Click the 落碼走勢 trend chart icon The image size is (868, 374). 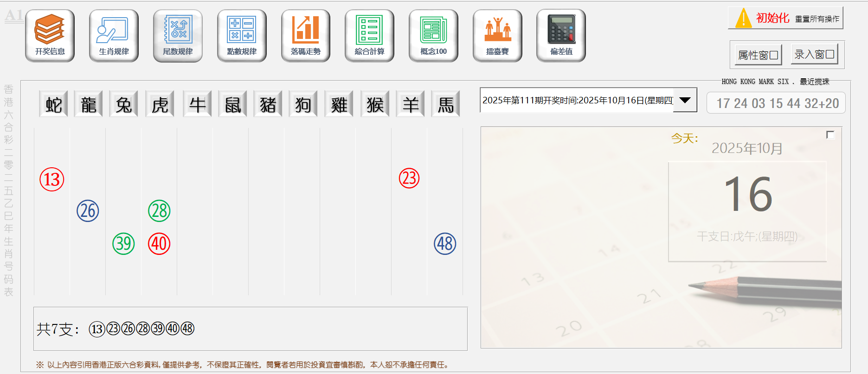tap(305, 35)
